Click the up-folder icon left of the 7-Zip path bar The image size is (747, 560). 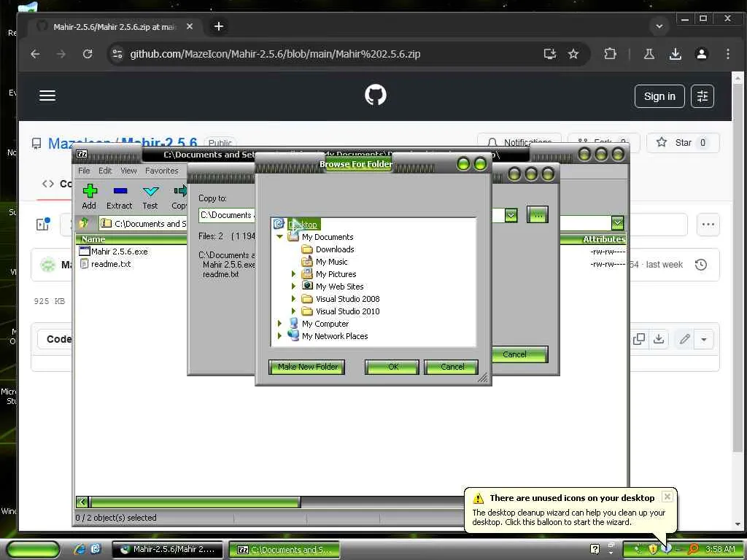click(x=84, y=223)
